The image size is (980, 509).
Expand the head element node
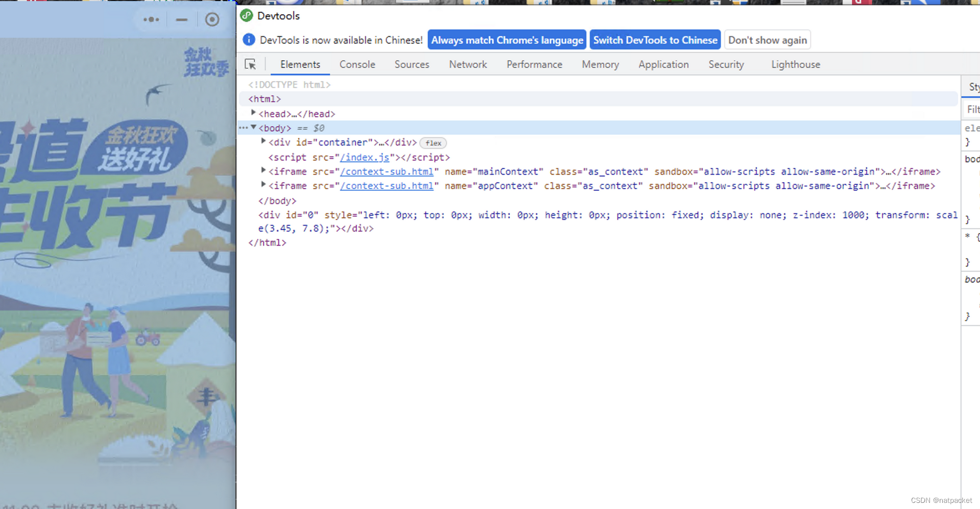(253, 113)
